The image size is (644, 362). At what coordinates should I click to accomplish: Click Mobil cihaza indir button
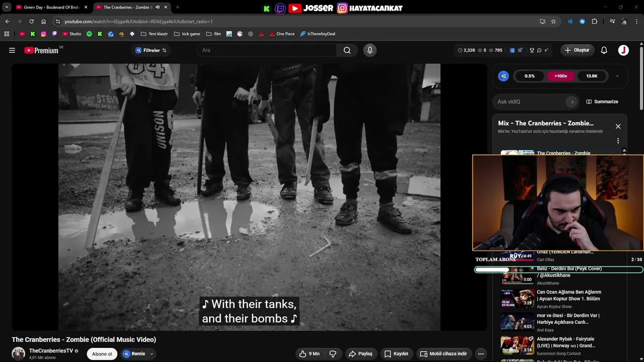tap(443, 354)
